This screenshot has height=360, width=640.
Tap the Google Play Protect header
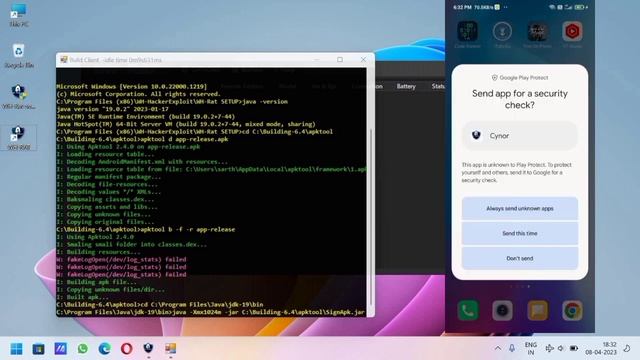click(520, 78)
